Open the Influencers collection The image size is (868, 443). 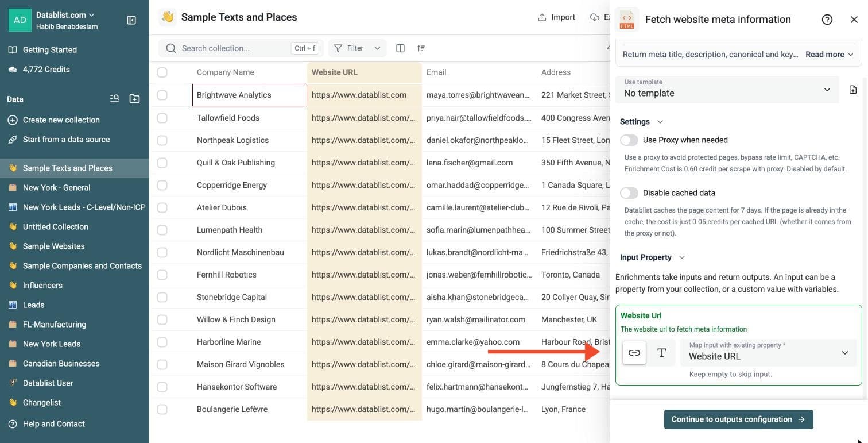click(75, 286)
